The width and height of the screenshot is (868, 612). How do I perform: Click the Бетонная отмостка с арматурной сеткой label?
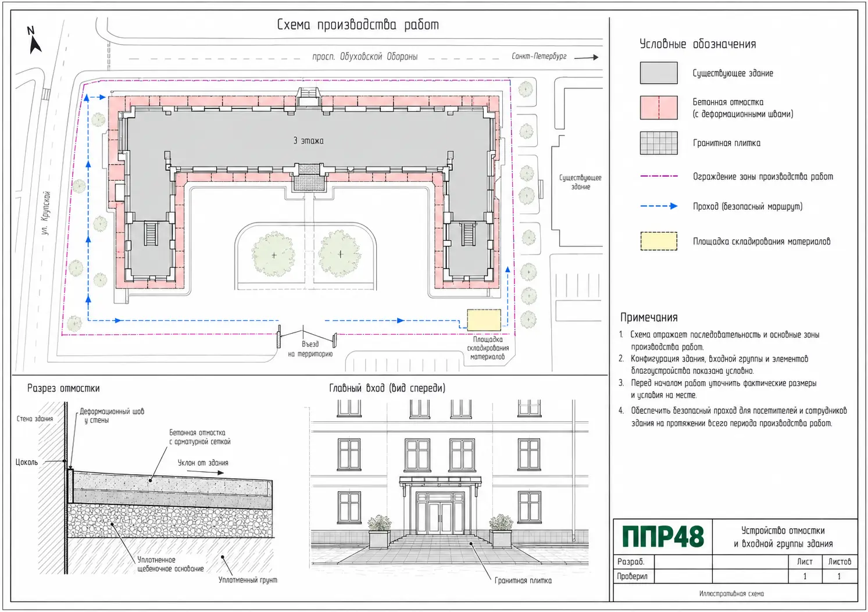199,437
